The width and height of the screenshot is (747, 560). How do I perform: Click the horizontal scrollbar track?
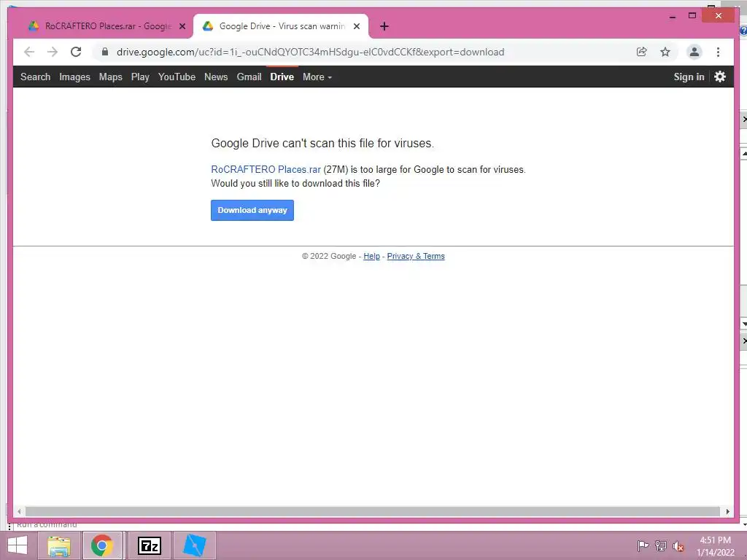[x=373, y=511]
